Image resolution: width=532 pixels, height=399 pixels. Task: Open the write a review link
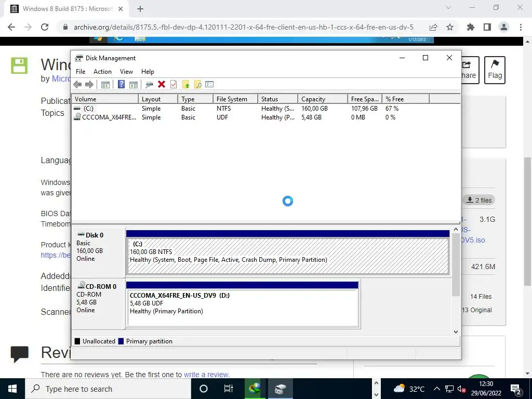click(206, 375)
